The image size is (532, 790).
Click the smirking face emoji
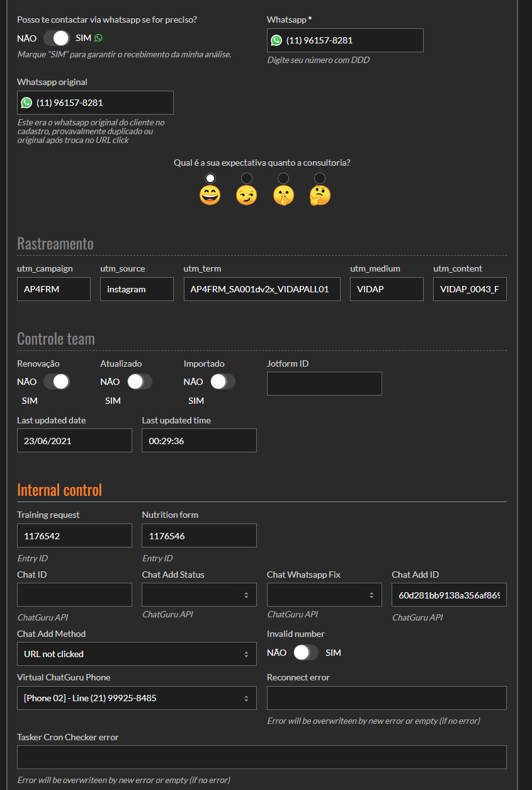coord(247,195)
